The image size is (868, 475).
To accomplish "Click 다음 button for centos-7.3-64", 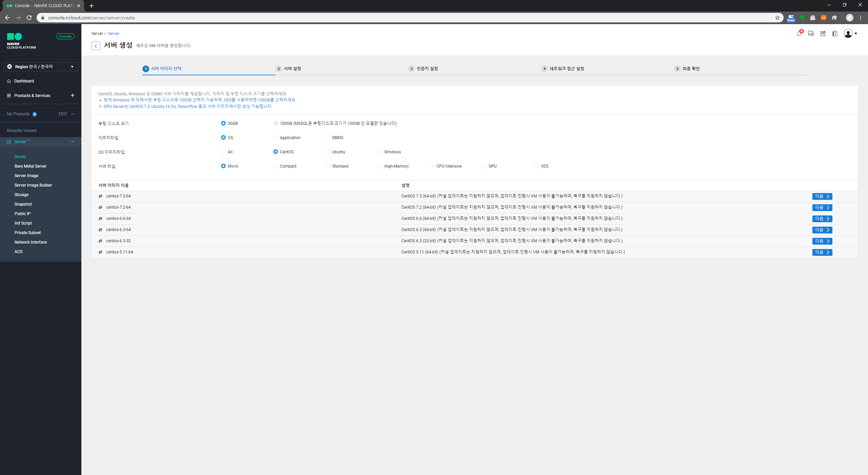I will click(x=822, y=196).
